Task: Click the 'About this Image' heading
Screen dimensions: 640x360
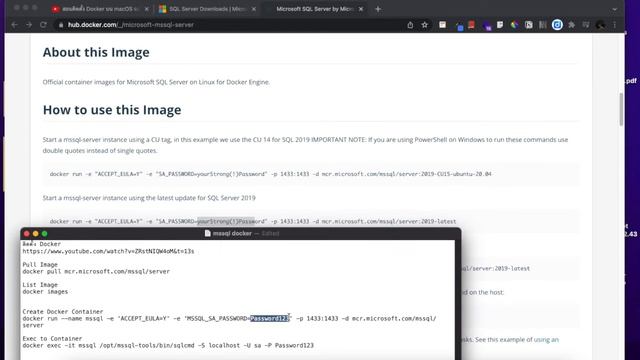Action: (x=96, y=52)
